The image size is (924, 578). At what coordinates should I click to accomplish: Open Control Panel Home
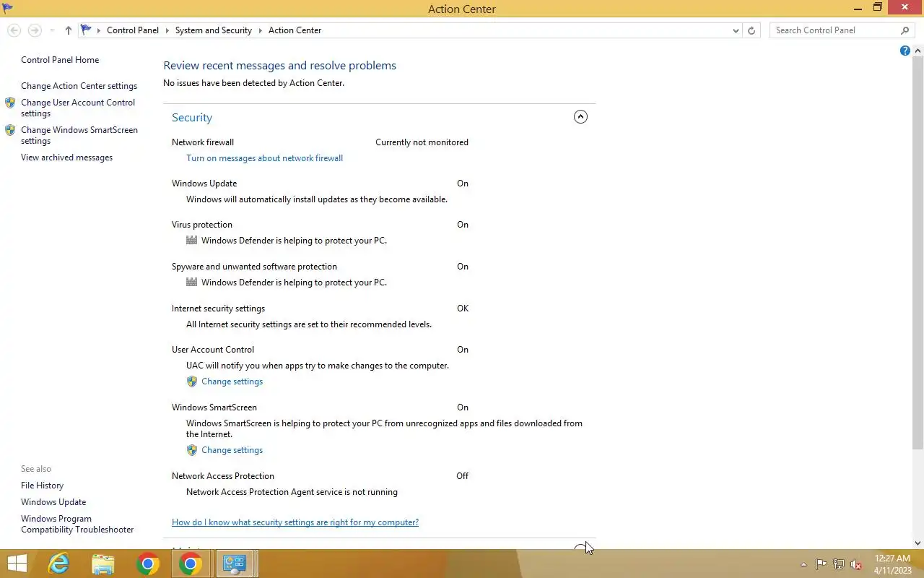coord(60,60)
